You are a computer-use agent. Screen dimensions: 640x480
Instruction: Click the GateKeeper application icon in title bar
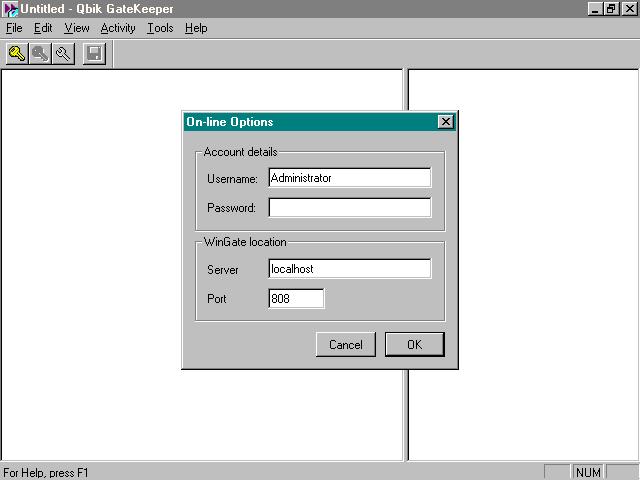[x=10, y=9]
